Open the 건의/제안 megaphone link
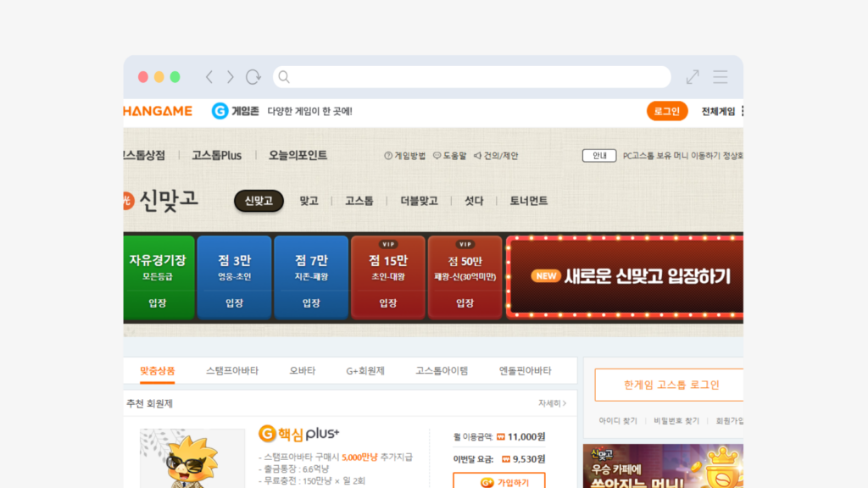This screenshot has height=488, width=868. pyautogui.click(x=496, y=156)
